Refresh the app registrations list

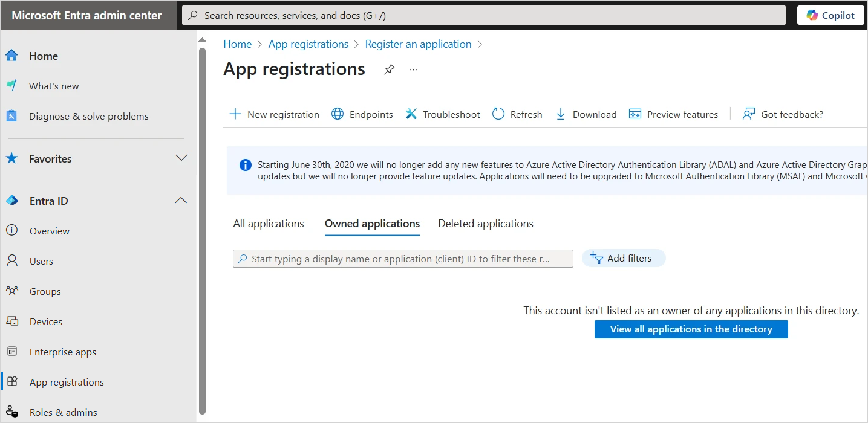(x=517, y=114)
